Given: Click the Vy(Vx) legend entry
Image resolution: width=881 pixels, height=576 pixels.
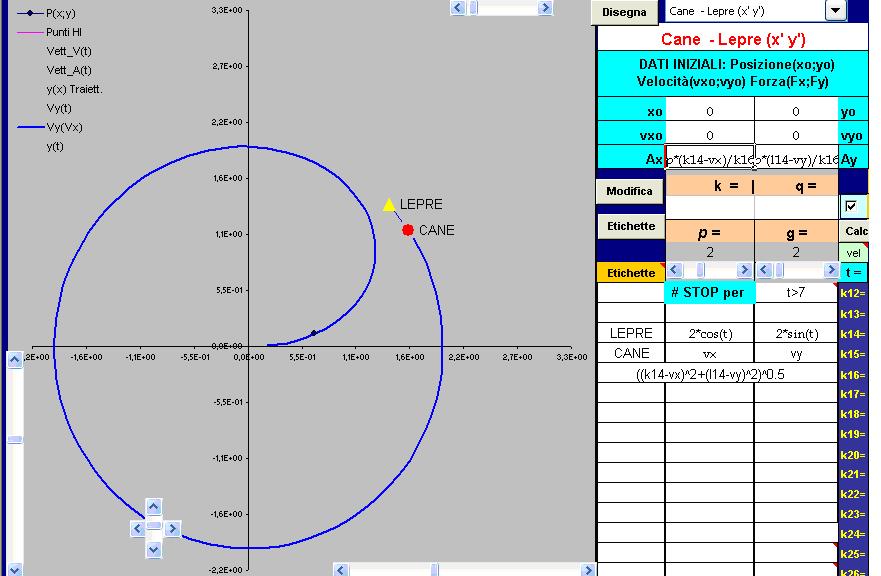Looking at the screenshot, I should pos(64,127).
